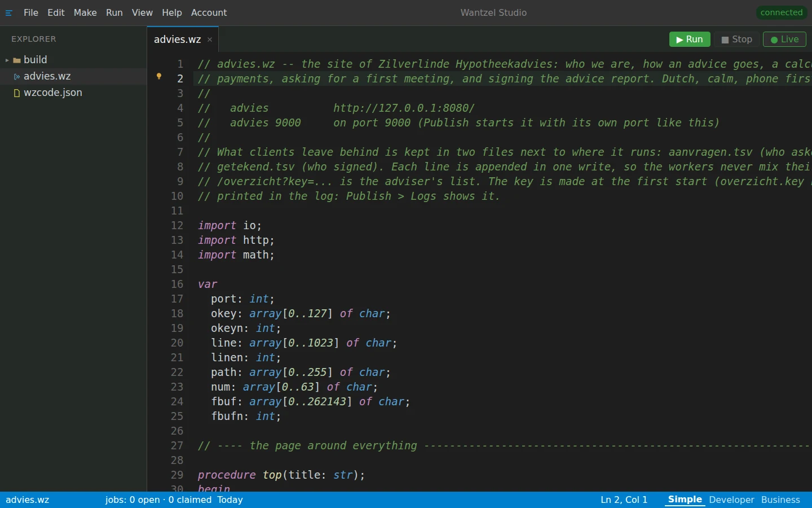The image size is (812, 508).
Task: Open the Run menu in the menu bar
Action: pos(114,12)
